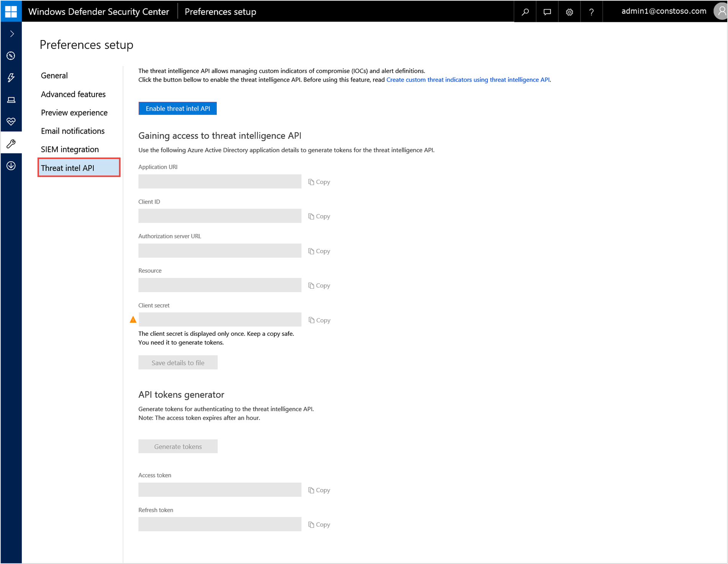Click the search magnifier icon in header
Viewport: 728px width, 564px height.
(x=525, y=12)
